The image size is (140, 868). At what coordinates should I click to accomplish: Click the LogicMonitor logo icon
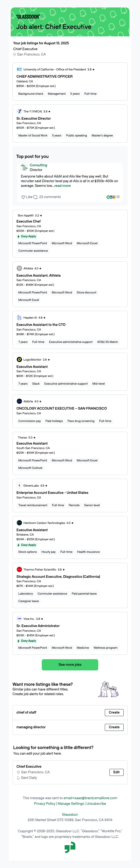(x=19, y=360)
